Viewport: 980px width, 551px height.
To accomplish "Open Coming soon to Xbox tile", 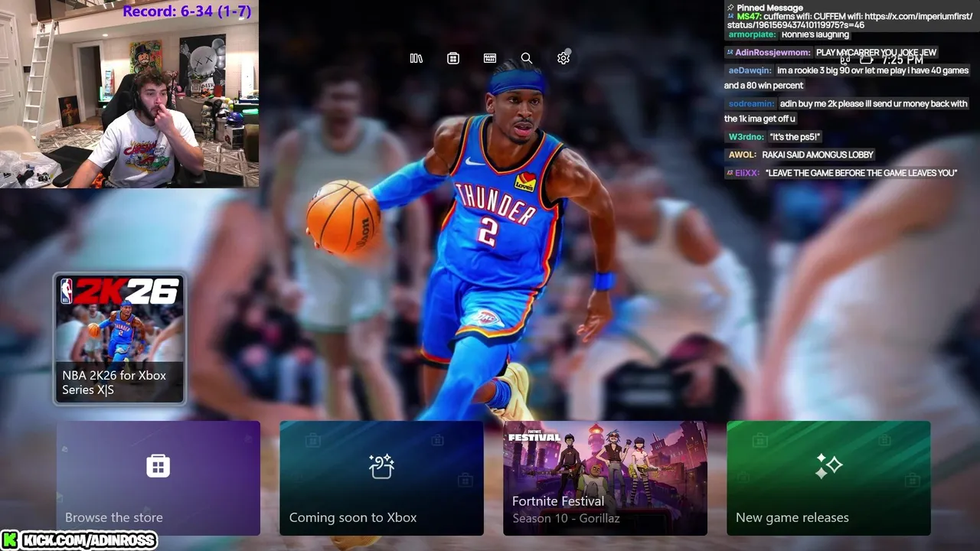I will [x=381, y=478].
